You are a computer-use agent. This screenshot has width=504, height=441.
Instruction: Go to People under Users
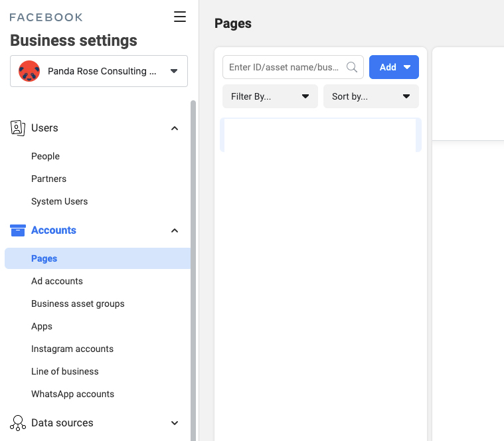(x=45, y=156)
